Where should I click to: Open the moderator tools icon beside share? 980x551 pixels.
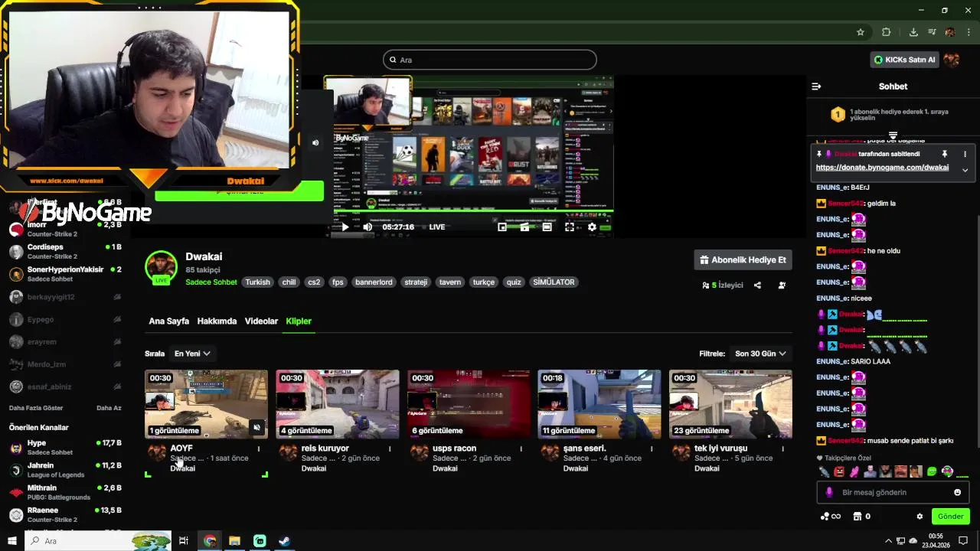tap(782, 285)
